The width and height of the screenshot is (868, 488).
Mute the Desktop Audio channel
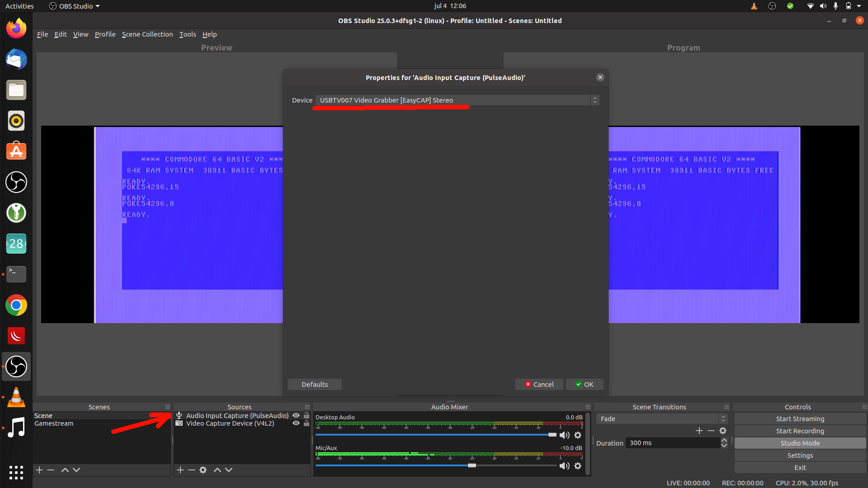(x=565, y=435)
